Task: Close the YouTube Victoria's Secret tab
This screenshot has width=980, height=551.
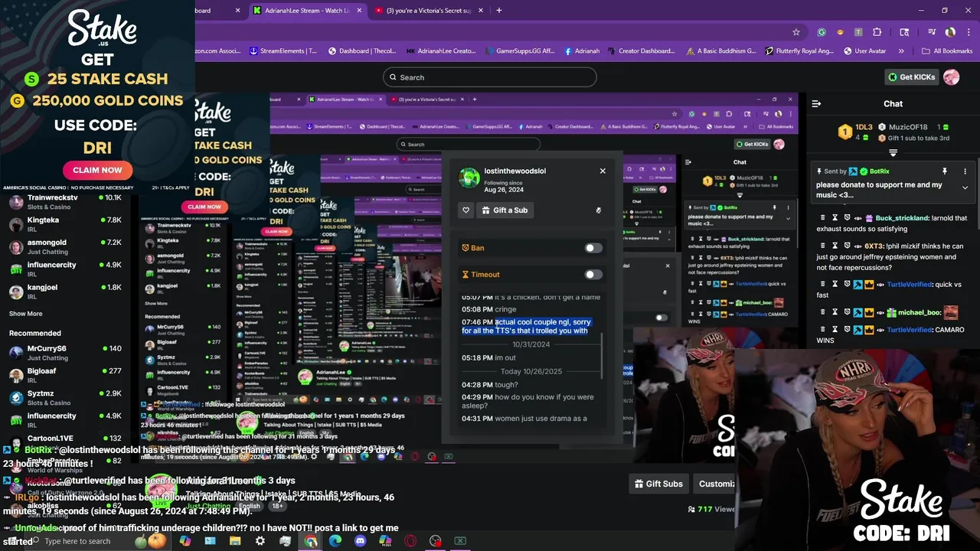Action: (x=481, y=11)
